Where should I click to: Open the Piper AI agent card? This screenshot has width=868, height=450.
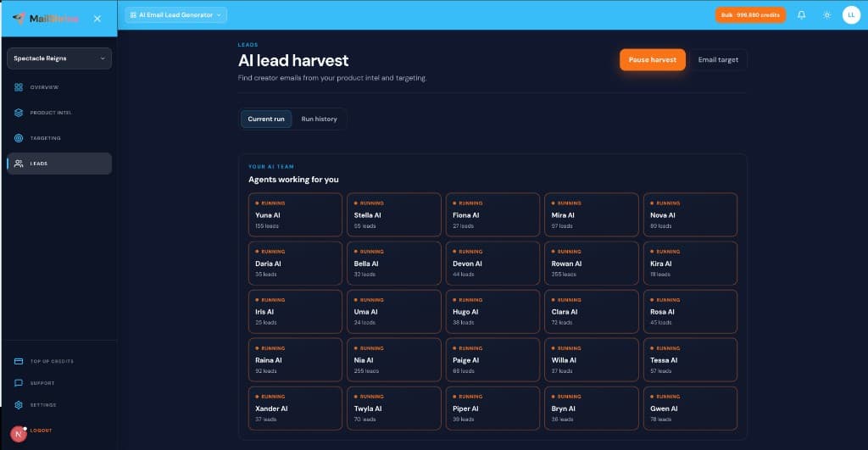(492, 408)
